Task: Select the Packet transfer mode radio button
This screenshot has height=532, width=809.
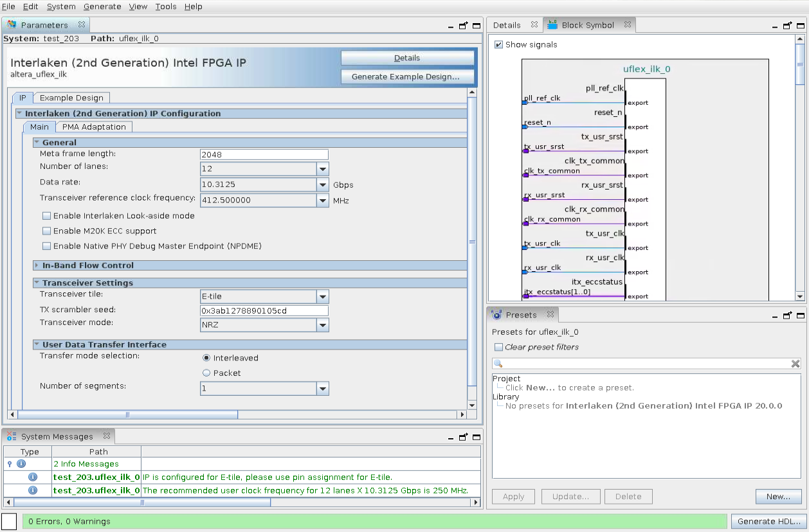Action: click(206, 373)
